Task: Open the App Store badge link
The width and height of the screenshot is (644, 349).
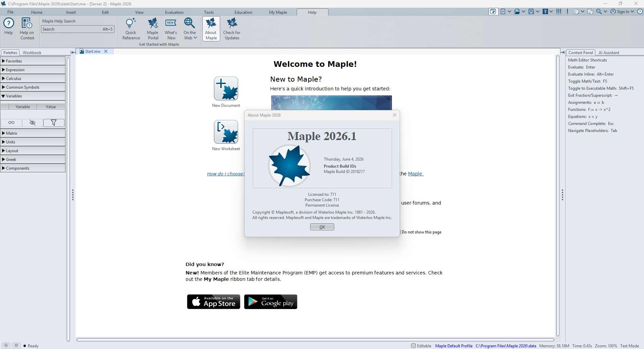Action: (x=213, y=302)
